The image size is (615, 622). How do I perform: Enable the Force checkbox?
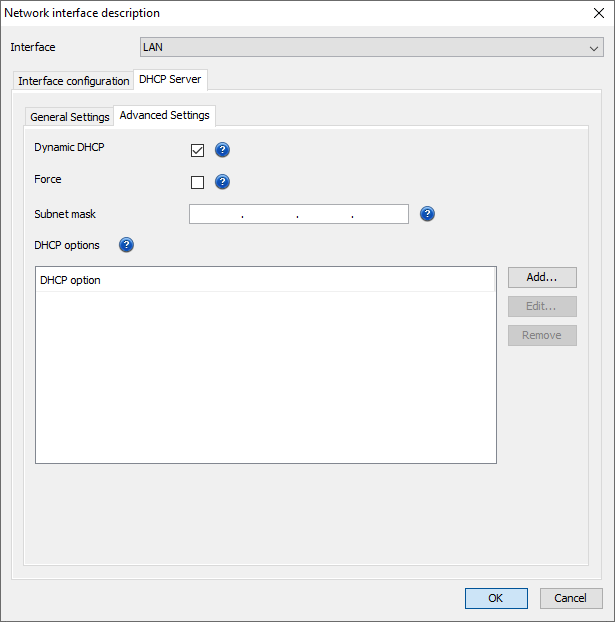[x=197, y=182]
